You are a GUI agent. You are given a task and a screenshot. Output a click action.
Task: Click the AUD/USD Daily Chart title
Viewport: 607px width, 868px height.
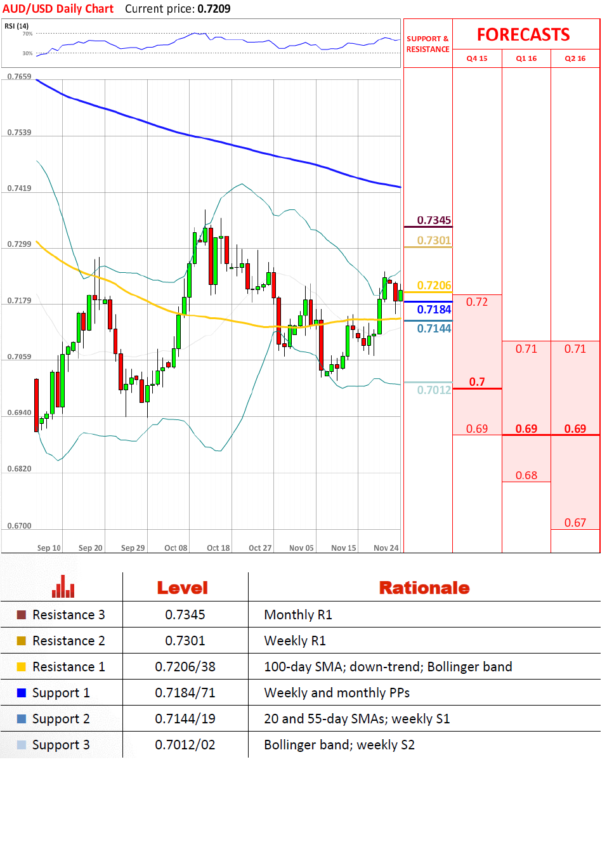pos(58,9)
